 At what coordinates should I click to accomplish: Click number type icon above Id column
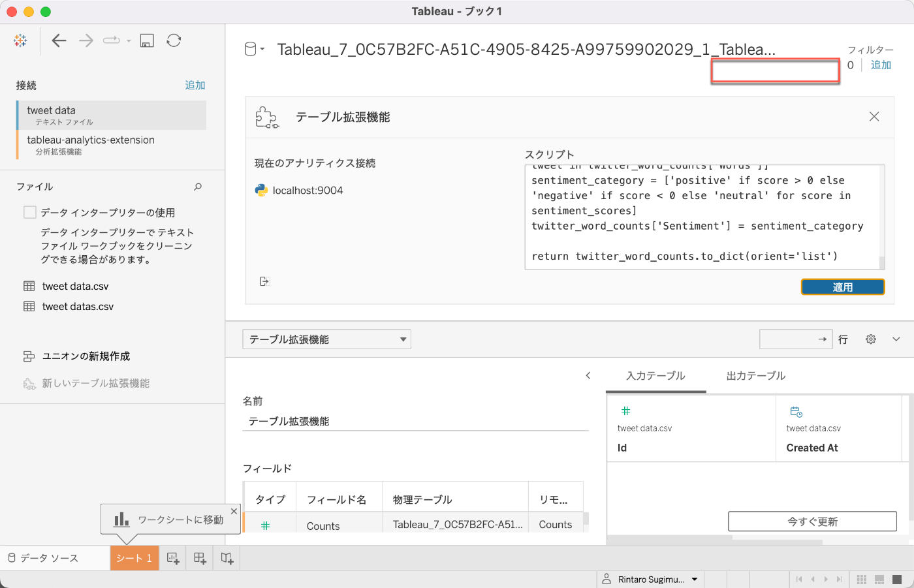pos(625,410)
